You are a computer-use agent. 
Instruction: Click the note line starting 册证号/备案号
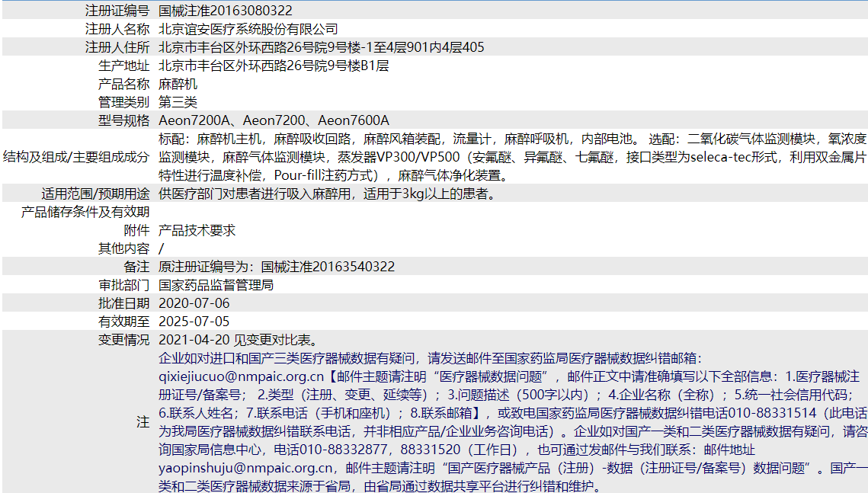(x=506, y=395)
